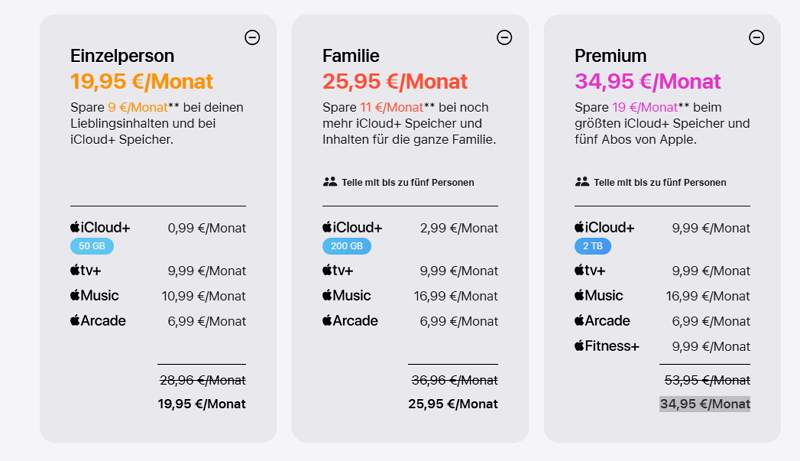Viewport: 800px width, 461px height.
Task: Click the Apple Fitness+ logo in Premium
Action: (x=606, y=346)
